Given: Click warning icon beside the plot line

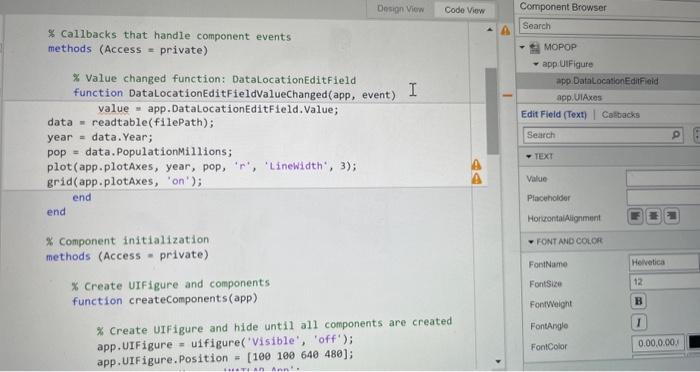Looking at the screenshot, I should [476, 165].
